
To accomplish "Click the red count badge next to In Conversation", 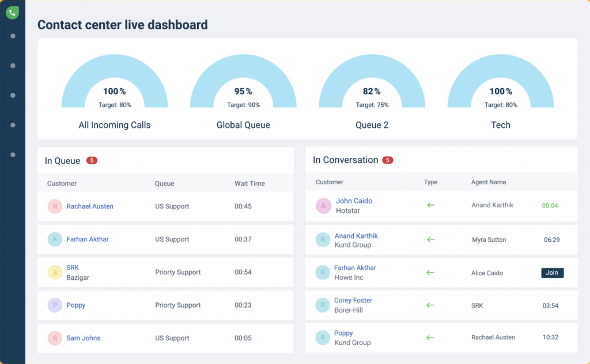I will click(x=388, y=160).
